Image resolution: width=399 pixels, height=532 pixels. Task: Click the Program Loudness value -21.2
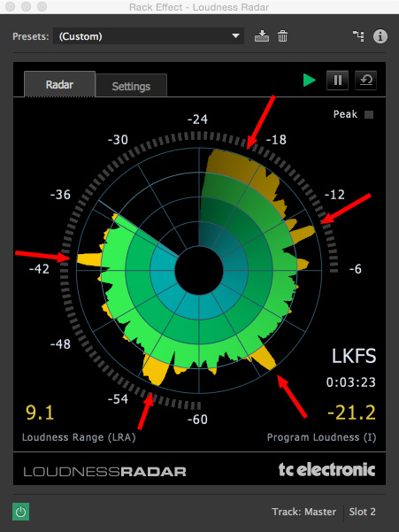tap(351, 412)
